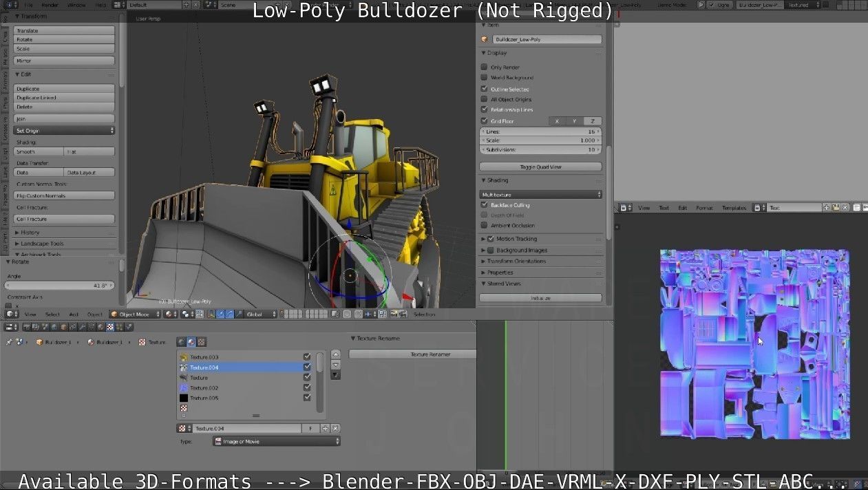Click the Mirror button
The width and height of the screenshot is (868, 490).
click(x=65, y=61)
